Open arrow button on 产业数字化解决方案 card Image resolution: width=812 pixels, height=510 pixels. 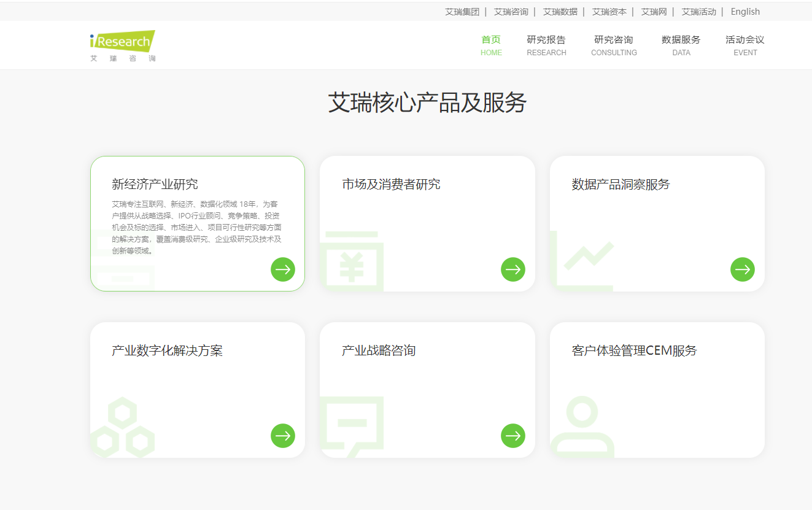283,436
